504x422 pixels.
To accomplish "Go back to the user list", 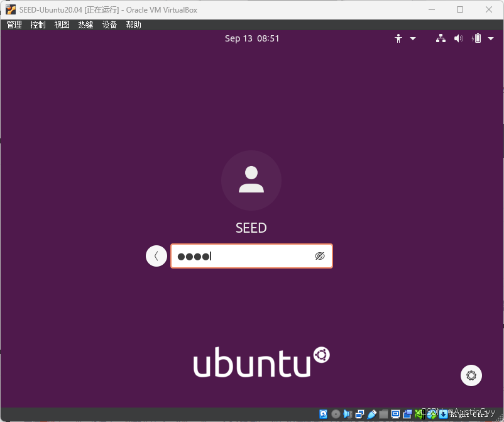I will pyautogui.click(x=156, y=256).
